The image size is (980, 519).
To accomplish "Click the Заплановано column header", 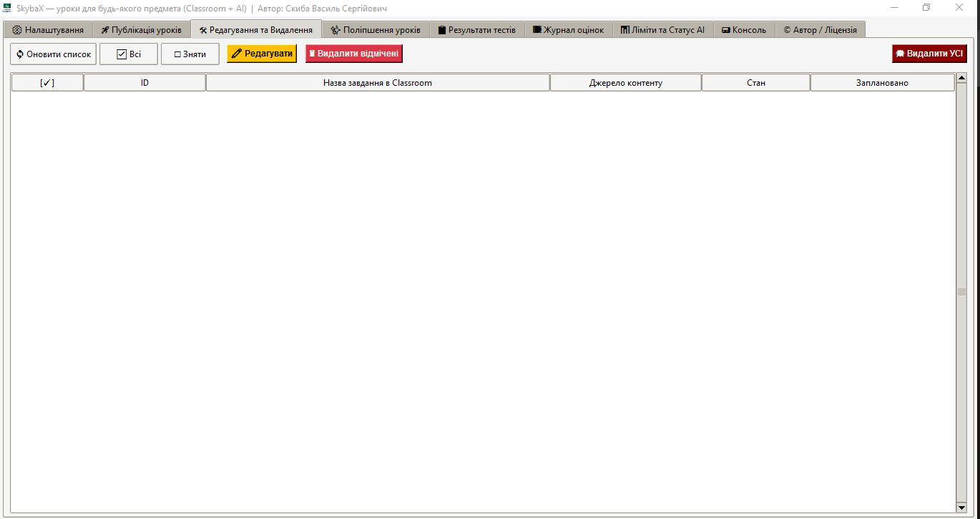I will [882, 83].
